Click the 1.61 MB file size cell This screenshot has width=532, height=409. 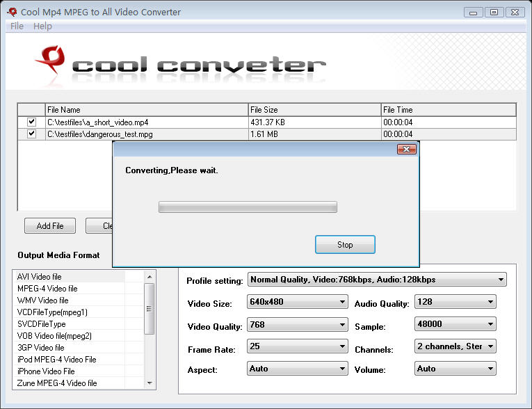314,134
